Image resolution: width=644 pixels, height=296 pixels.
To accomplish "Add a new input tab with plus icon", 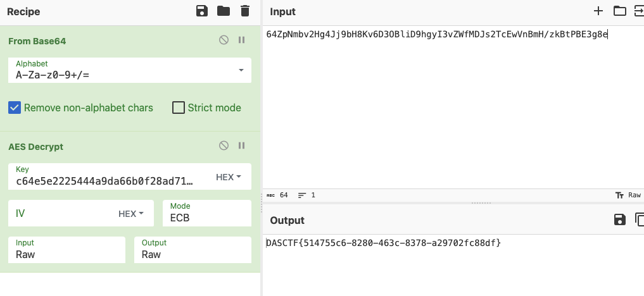I will coord(598,11).
